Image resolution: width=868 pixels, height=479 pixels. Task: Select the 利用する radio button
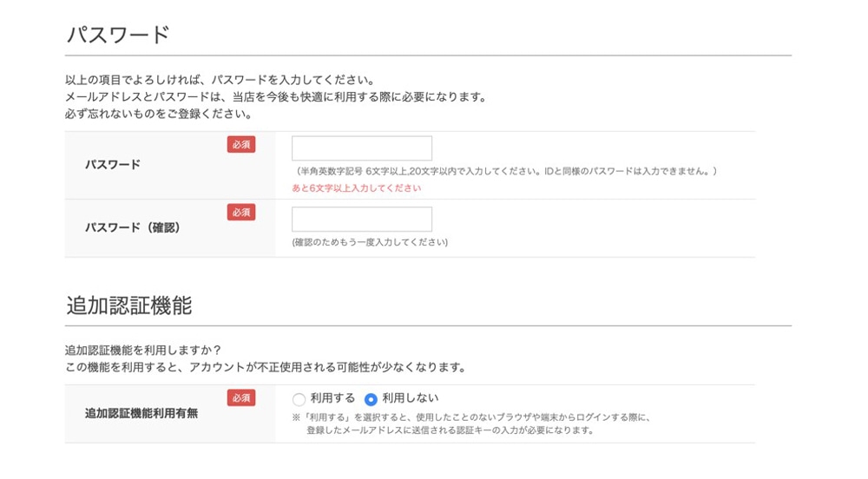coord(299,399)
